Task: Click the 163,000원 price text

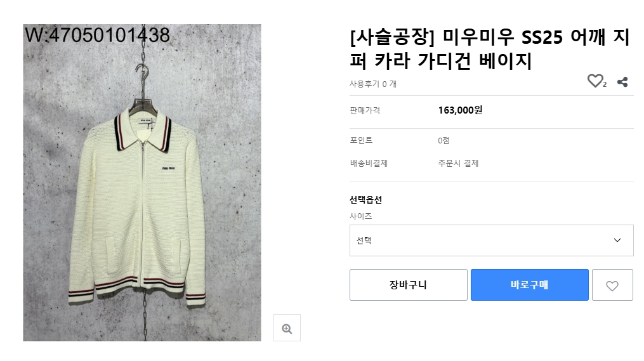Action: tap(460, 110)
